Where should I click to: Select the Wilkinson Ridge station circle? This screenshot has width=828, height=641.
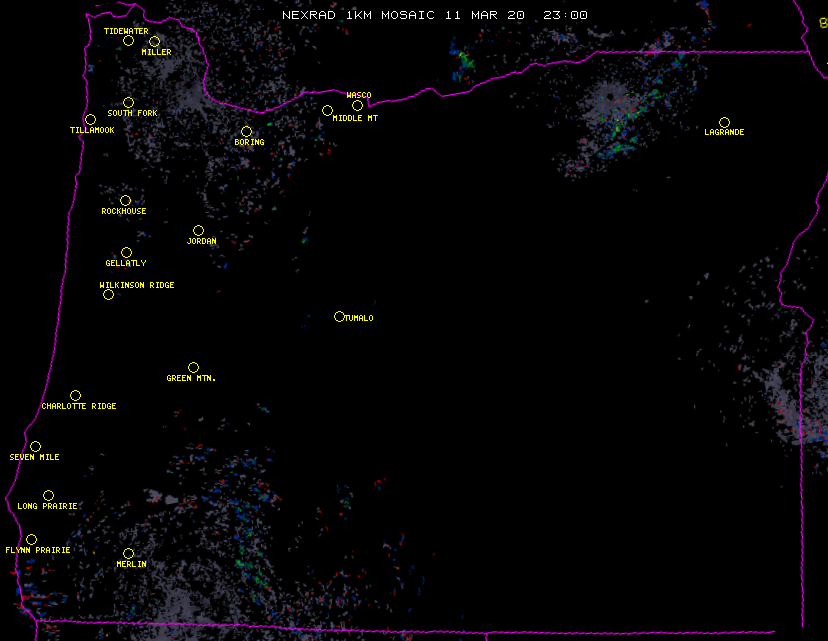[108, 294]
